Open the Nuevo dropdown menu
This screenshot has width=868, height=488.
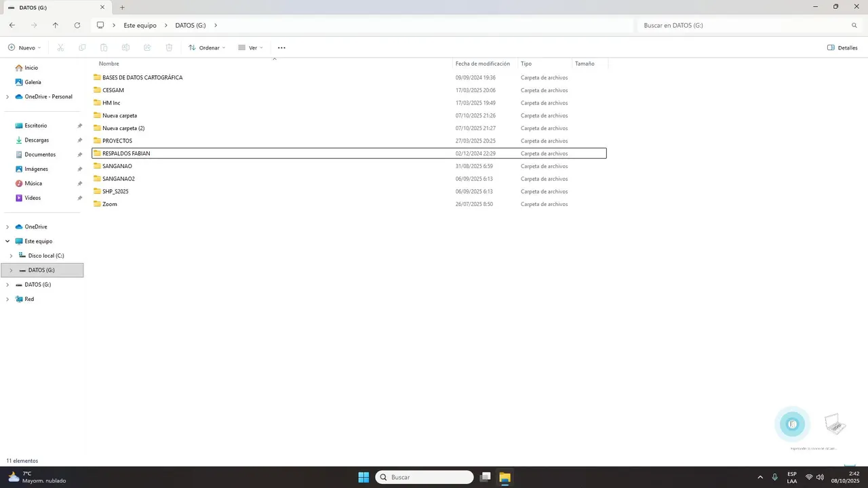(24, 47)
